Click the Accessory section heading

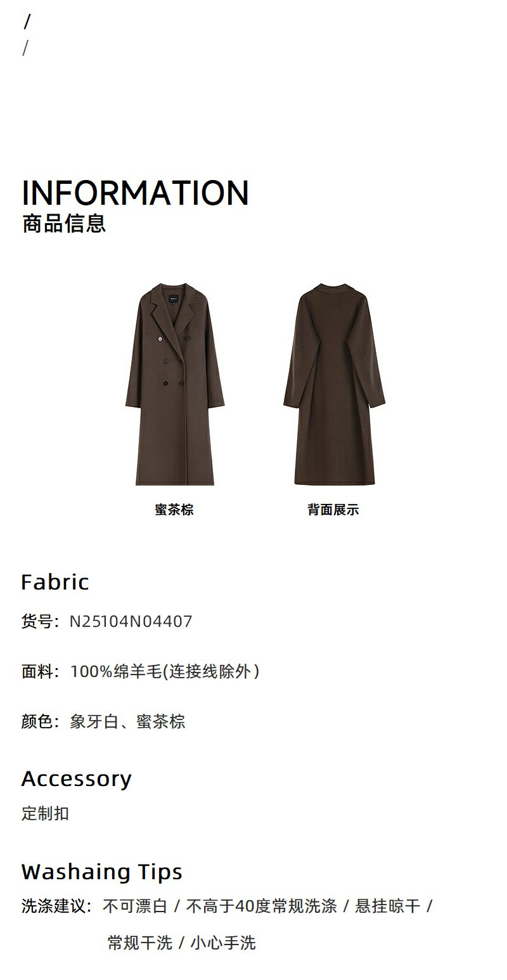pos(77,778)
